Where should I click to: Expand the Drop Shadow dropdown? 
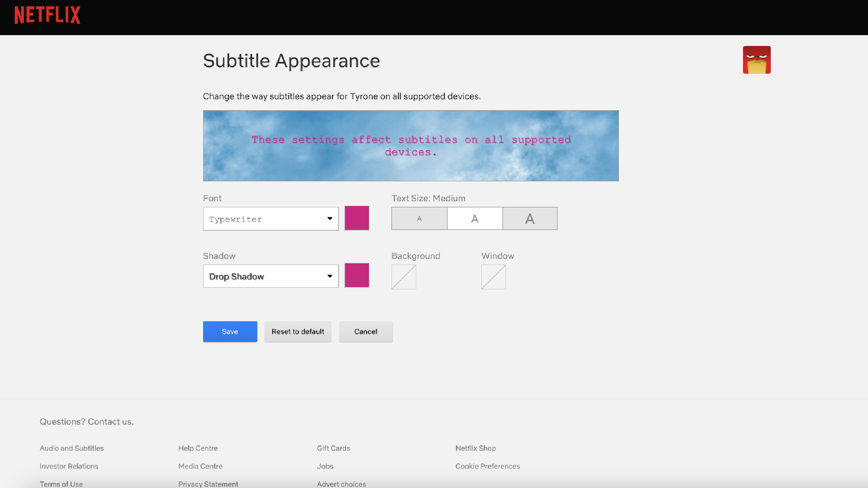[x=270, y=276]
